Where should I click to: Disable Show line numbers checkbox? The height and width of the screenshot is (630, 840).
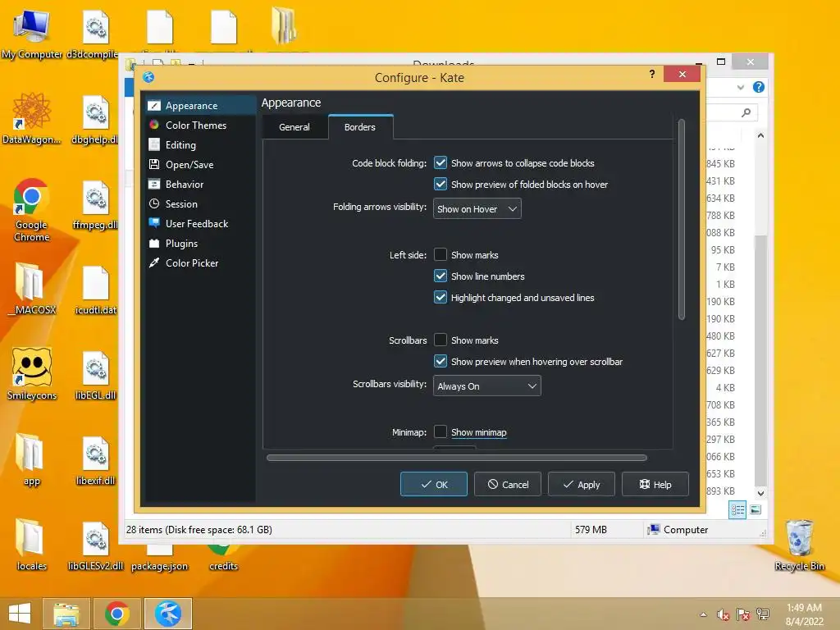coord(441,276)
